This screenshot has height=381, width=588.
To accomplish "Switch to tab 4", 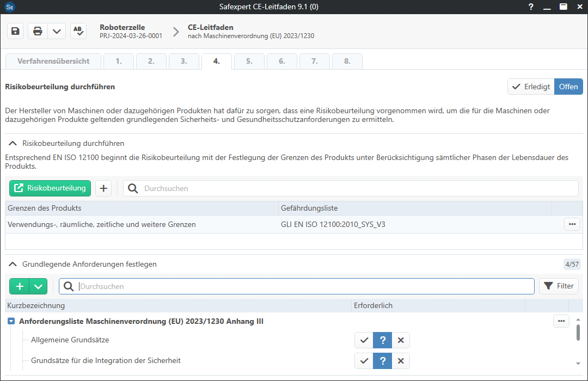I will 216,62.
